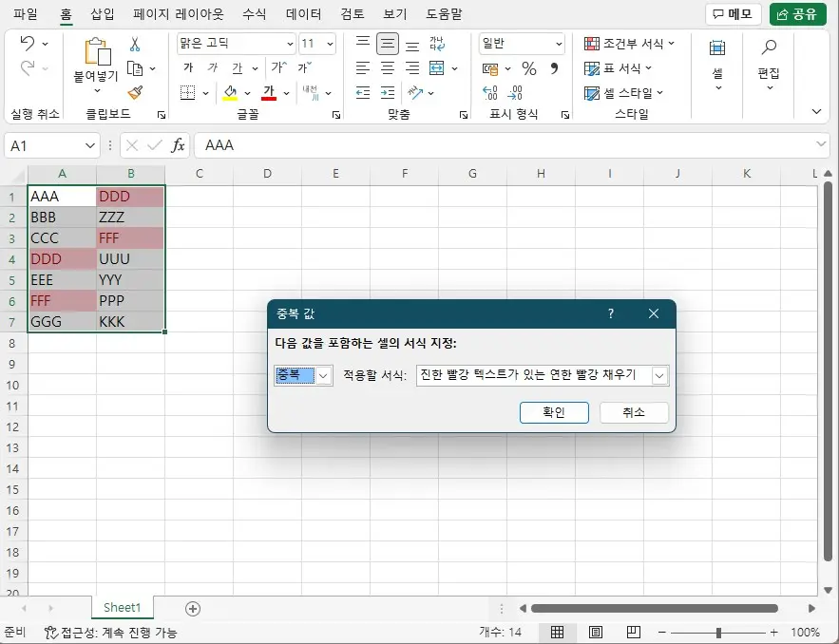Open the 맑은 고딕 font name dropdown
839x644 pixels.
pos(290,43)
